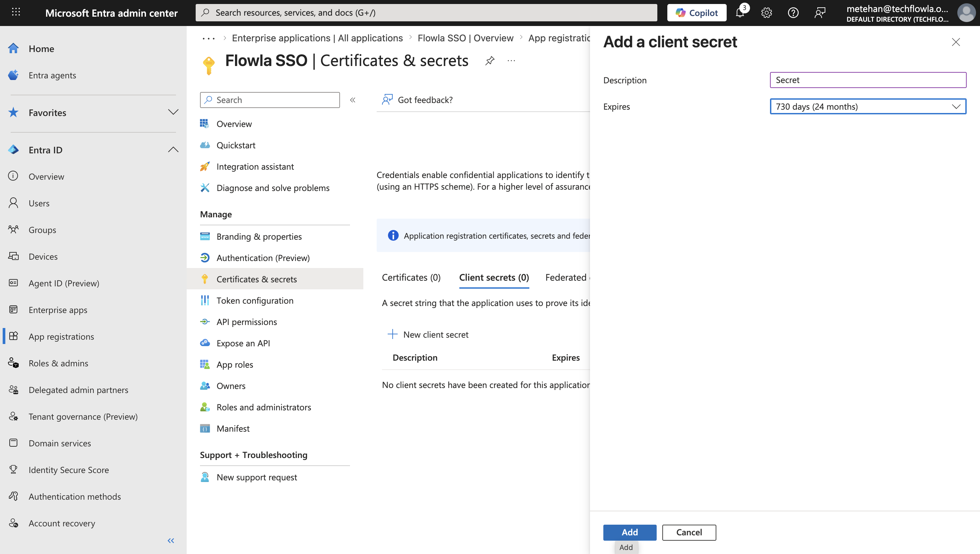The width and height of the screenshot is (980, 554).
Task: Open New support request
Action: point(256,477)
